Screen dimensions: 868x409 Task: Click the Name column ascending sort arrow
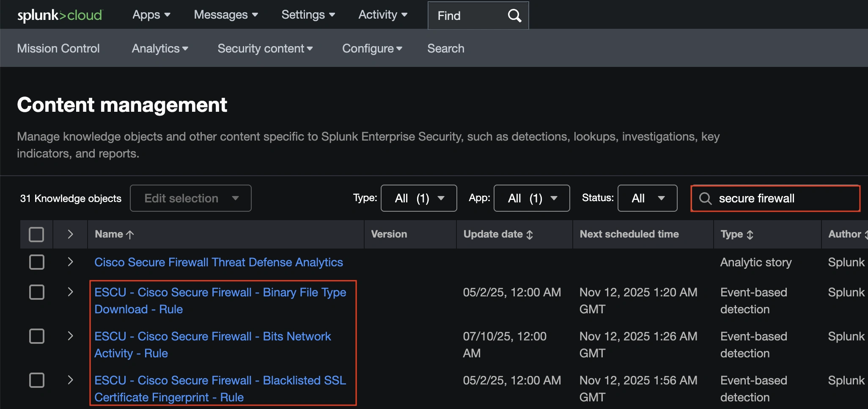coord(130,234)
